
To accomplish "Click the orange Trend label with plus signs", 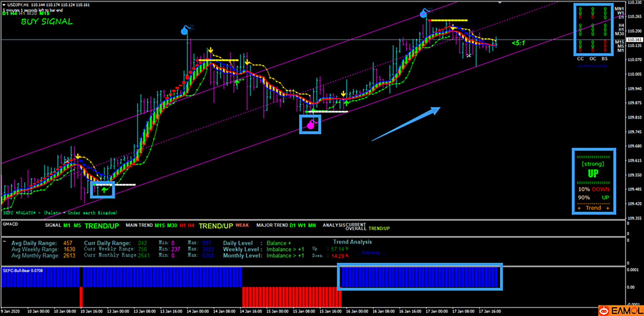I will [x=593, y=208].
